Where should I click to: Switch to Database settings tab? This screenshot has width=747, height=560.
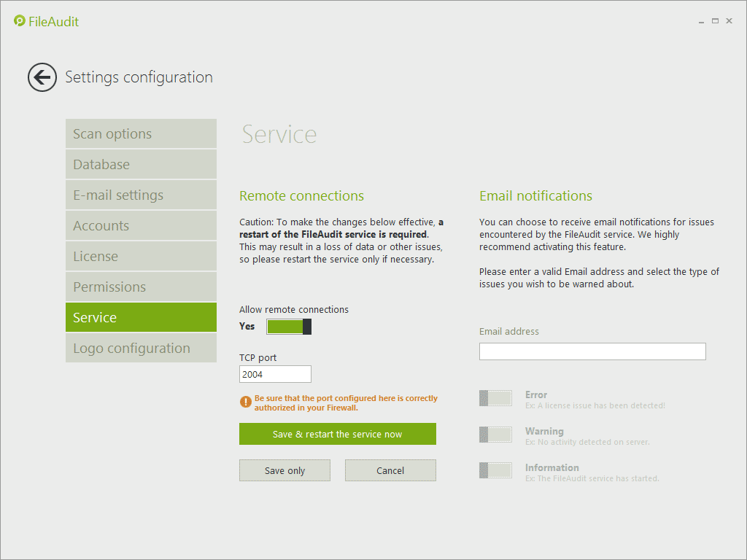pyautogui.click(x=141, y=165)
